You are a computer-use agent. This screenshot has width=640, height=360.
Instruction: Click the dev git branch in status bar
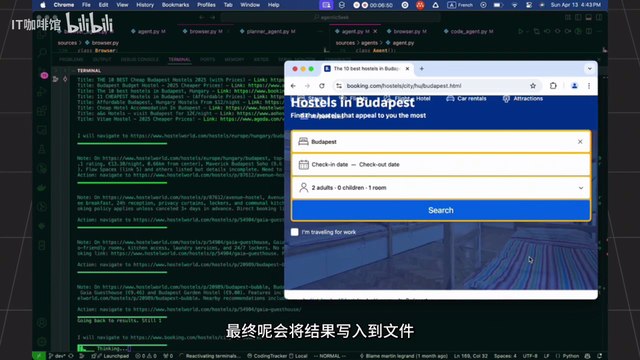pyautogui.click(x=57, y=356)
